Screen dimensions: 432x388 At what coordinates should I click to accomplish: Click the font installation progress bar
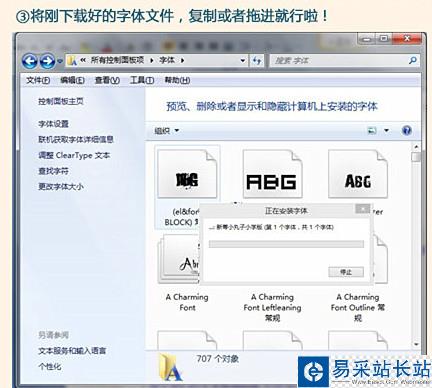pyautogui.click(x=286, y=244)
